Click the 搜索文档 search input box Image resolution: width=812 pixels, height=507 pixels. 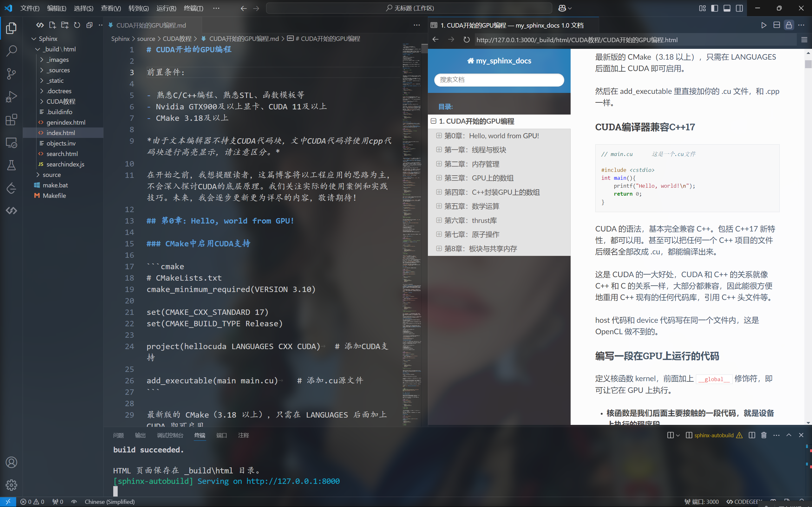tap(499, 80)
